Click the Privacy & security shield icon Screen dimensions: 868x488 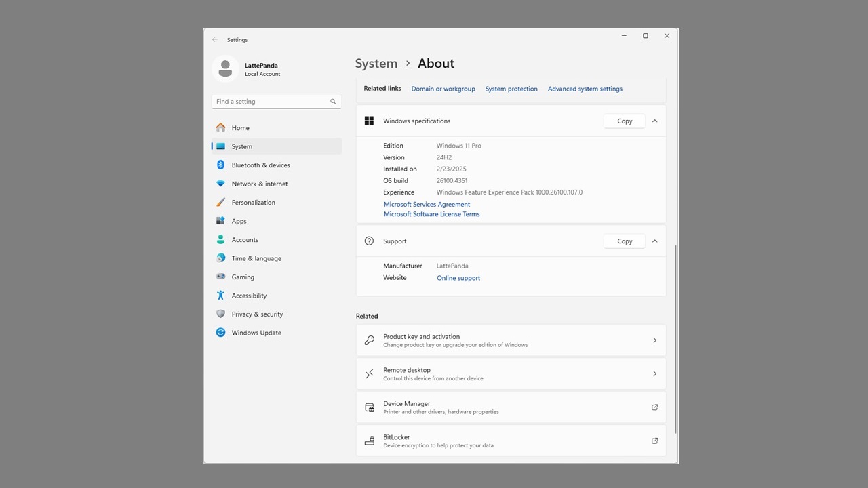(x=220, y=314)
